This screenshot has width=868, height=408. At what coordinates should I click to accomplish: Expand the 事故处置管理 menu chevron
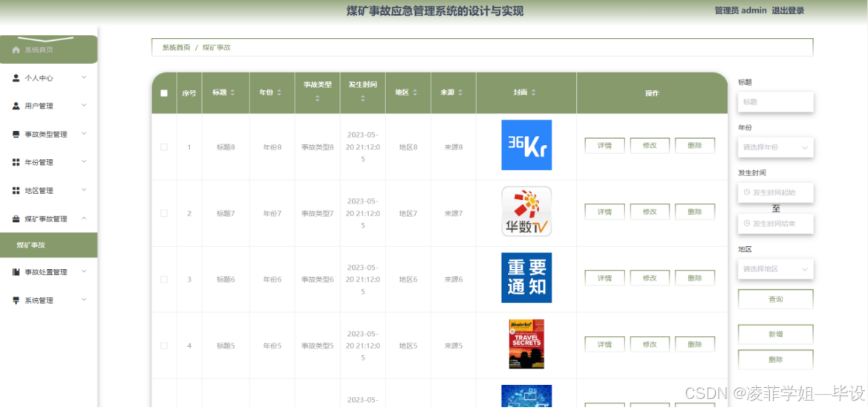[84, 272]
